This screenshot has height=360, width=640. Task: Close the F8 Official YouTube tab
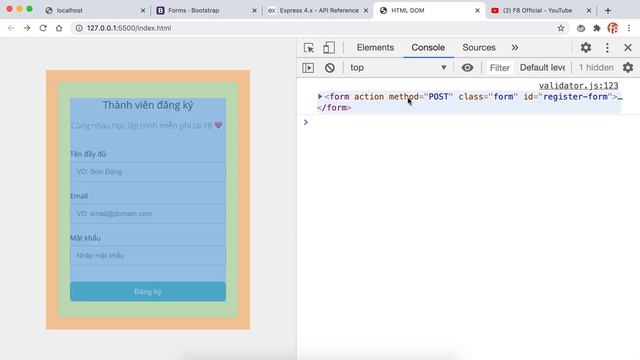tap(589, 11)
